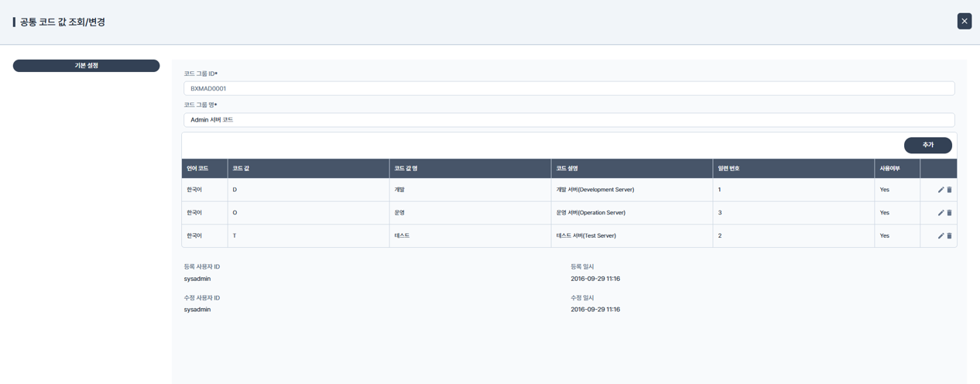Click Yes in the Test Server row
This screenshot has height=384, width=980.
(x=884, y=236)
